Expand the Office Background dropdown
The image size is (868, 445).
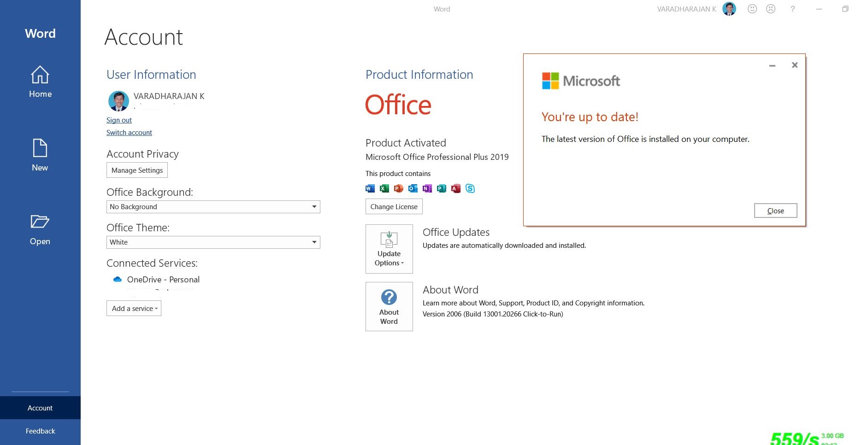coord(213,207)
